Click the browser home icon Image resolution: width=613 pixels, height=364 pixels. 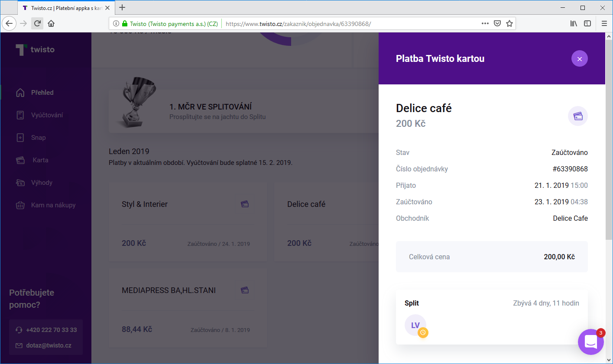(51, 23)
